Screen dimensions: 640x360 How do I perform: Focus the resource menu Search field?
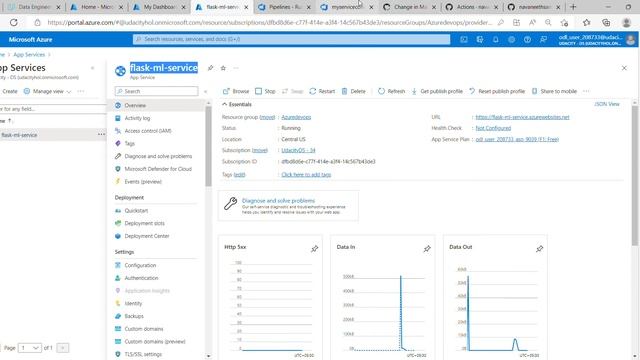(x=156, y=91)
